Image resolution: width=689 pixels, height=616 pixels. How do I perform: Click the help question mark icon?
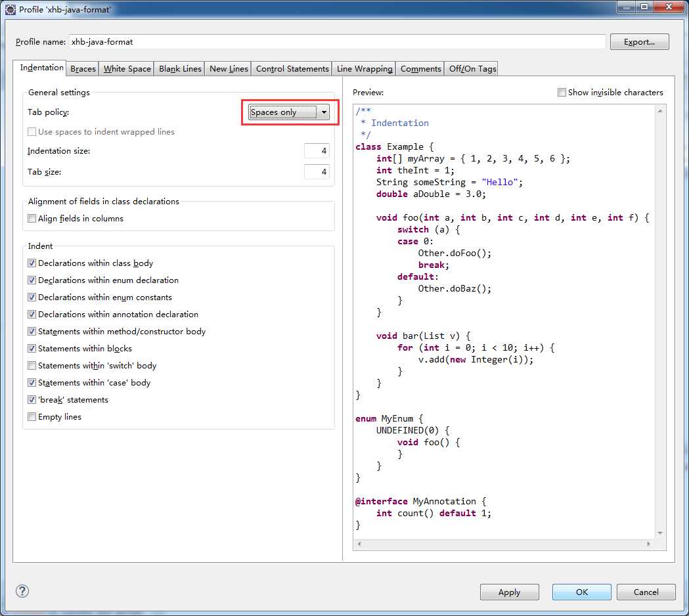click(x=22, y=591)
